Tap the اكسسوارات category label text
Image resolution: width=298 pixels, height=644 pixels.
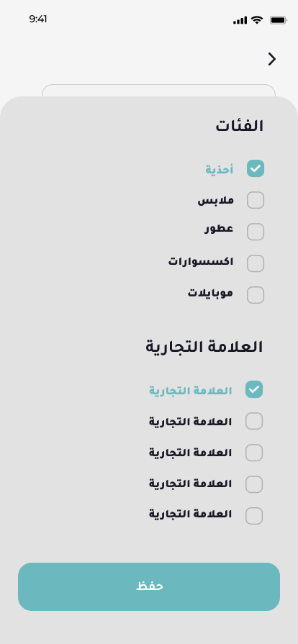pyautogui.click(x=201, y=262)
